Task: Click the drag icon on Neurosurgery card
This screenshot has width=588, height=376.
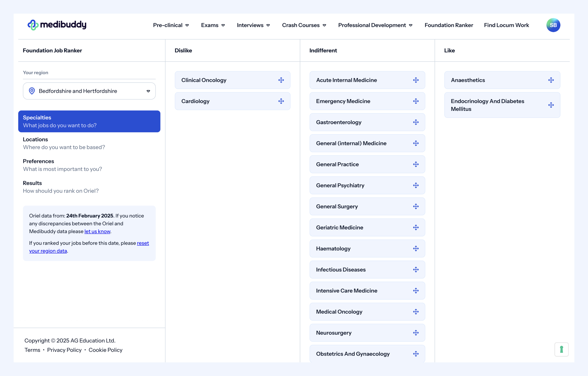Action: [x=416, y=333]
